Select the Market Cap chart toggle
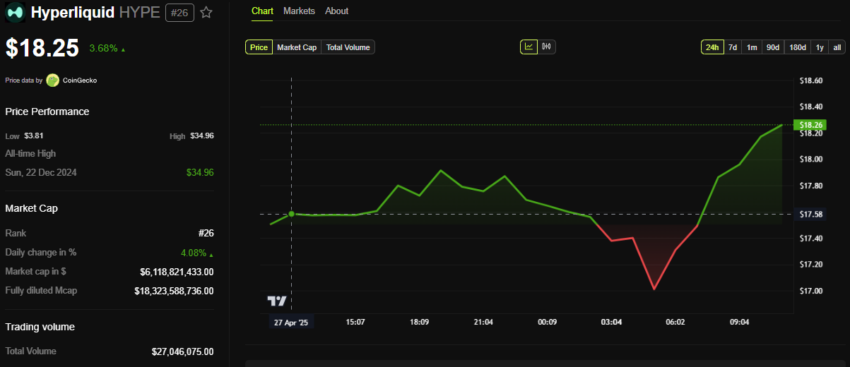 tap(297, 47)
